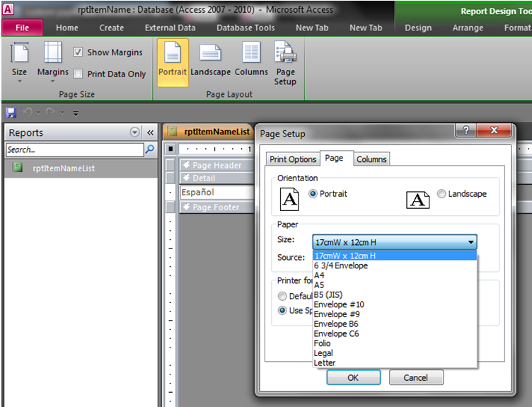The width and height of the screenshot is (532, 407).
Task: Click the Save icon in quick access toolbar
Action: coord(11,113)
